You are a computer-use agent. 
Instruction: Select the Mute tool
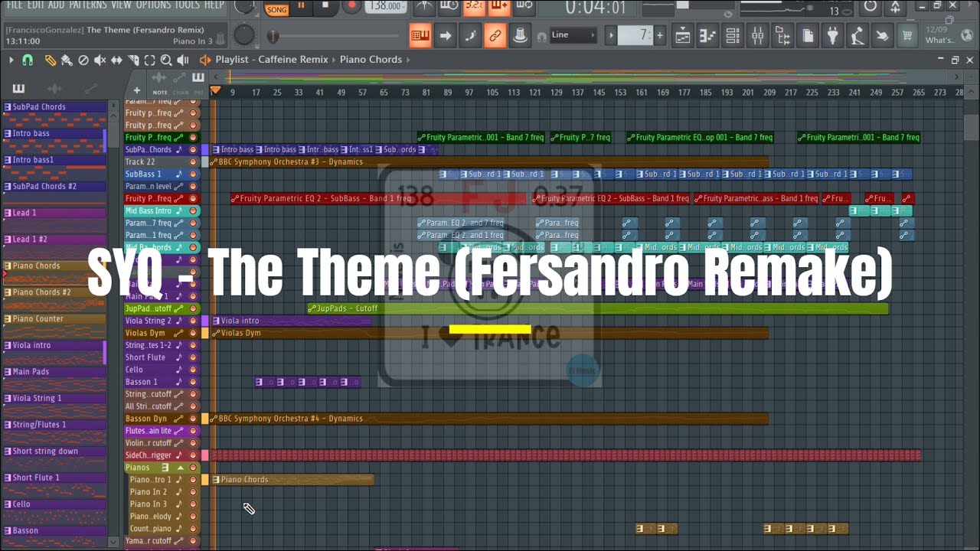100,60
